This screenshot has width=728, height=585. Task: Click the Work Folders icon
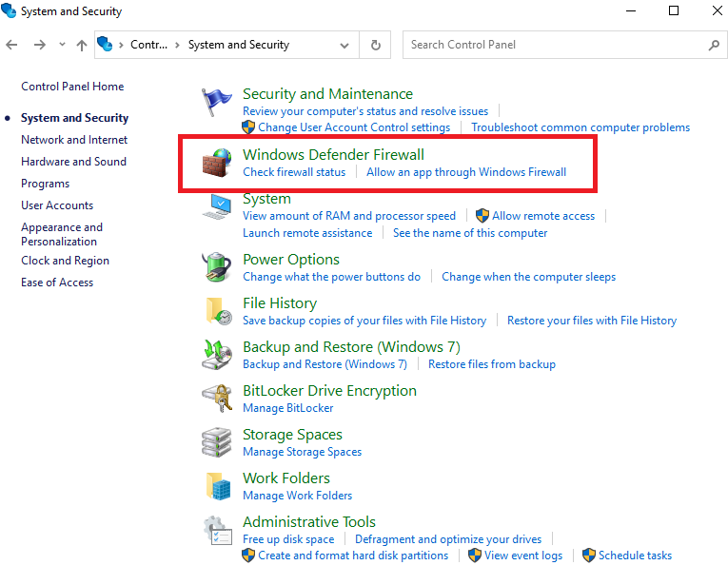(x=218, y=486)
